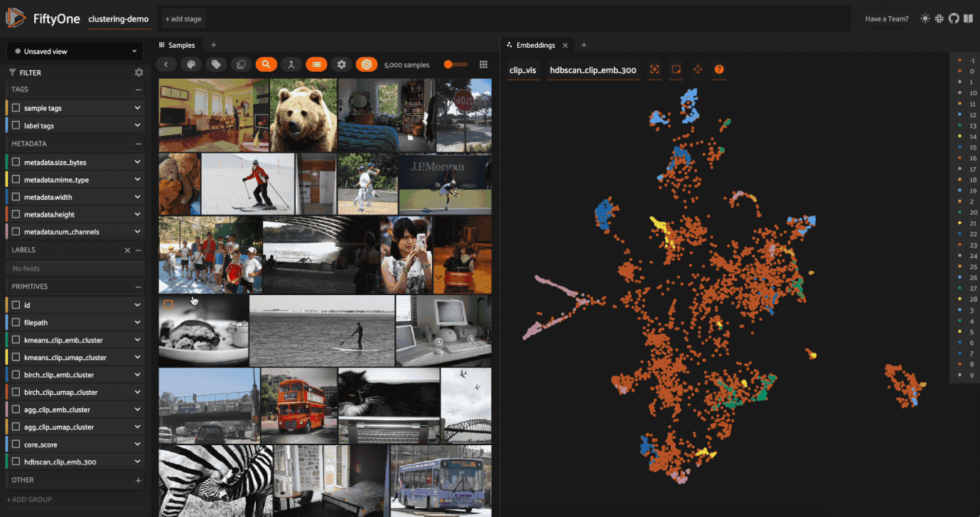Open the Embeddings help question-mark icon
980x517 pixels.
719,70
